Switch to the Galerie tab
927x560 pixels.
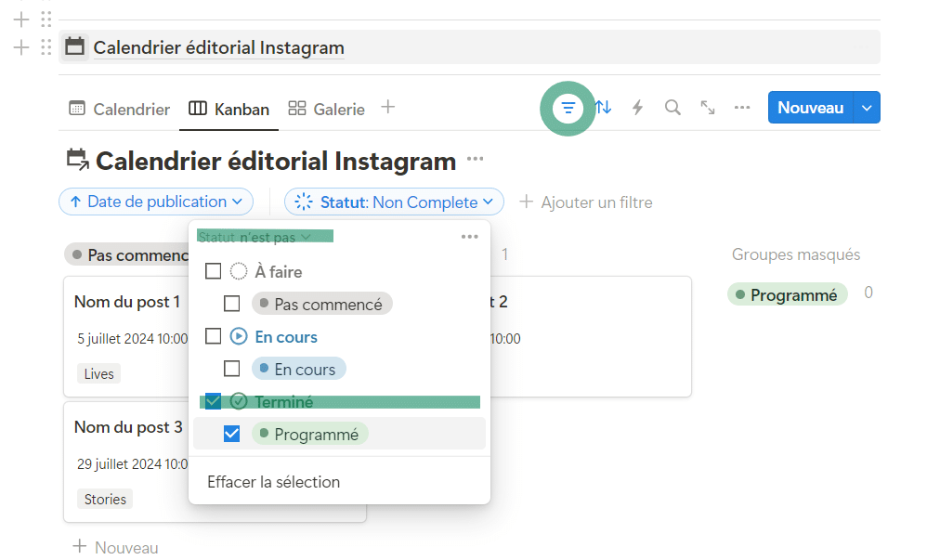[x=327, y=110]
